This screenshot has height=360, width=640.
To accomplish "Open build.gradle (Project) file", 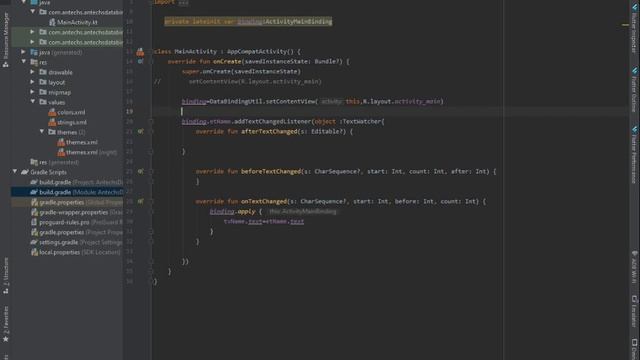I will pos(81,182).
